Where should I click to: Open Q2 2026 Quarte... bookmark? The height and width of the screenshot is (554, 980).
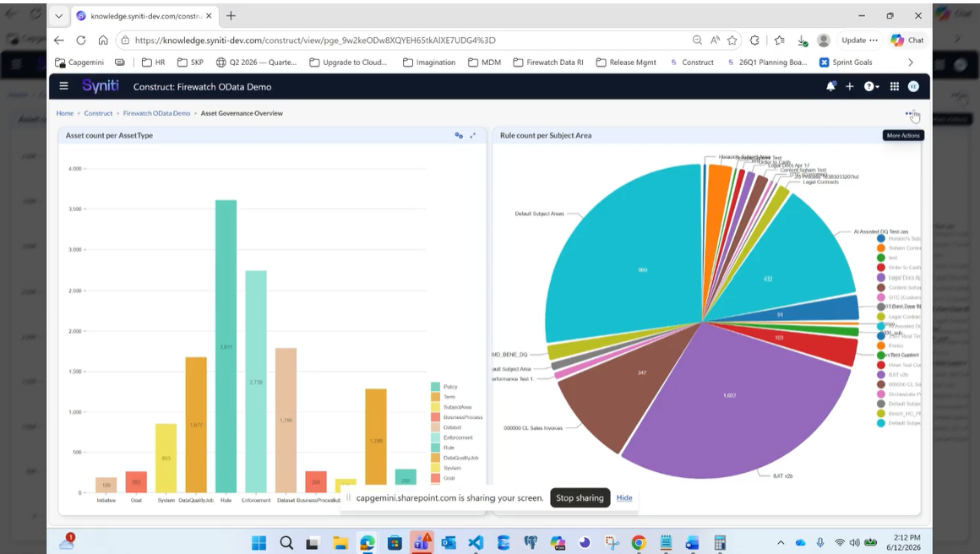(256, 62)
